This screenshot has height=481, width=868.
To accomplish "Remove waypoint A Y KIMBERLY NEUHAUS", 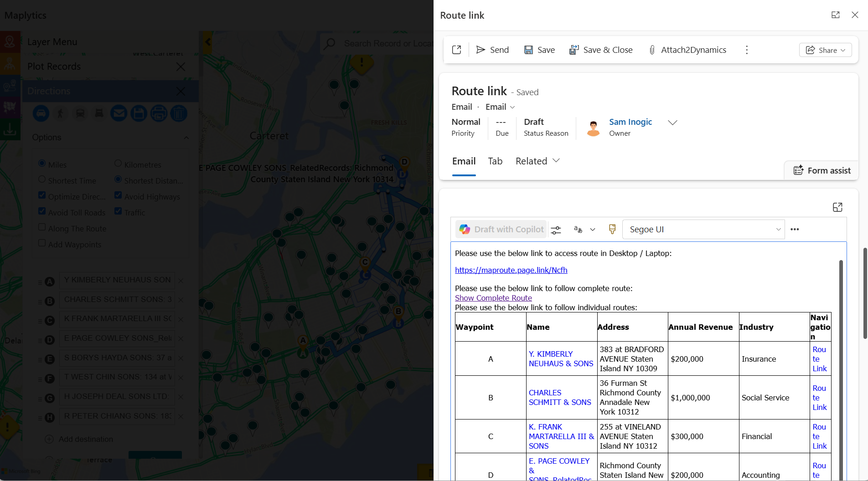I will tap(181, 281).
